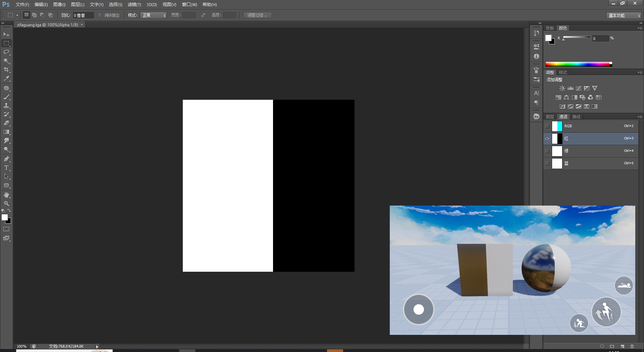The height and width of the screenshot is (352, 644).
Task: Load channel as selection icon
Action: click(x=602, y=346)
